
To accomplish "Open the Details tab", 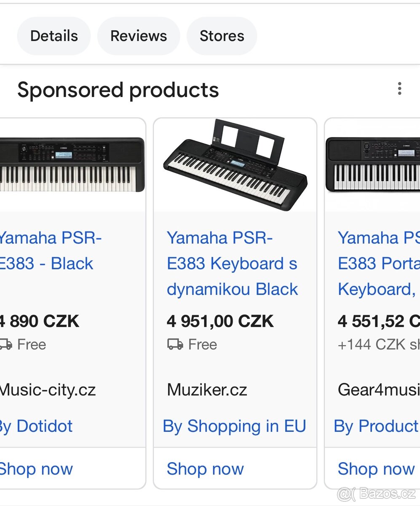I will (x=54, y=36).
